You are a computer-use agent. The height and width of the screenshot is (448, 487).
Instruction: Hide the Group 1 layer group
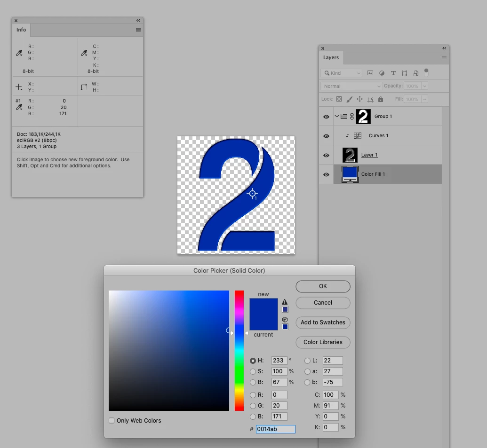click(x=326, y=117)
